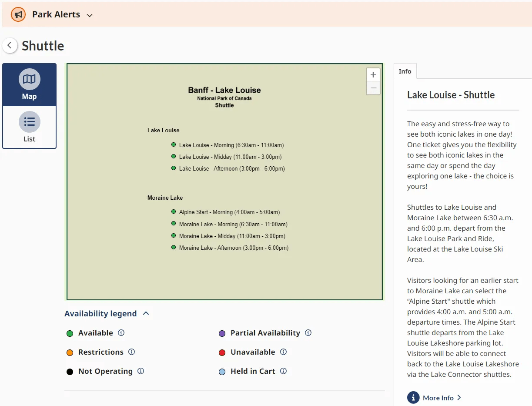Click Lake Louise - Afternoon (3:00pm - 6:00pm) text
The height and width of the screenshot is (406, 532).
click(232, 168)
